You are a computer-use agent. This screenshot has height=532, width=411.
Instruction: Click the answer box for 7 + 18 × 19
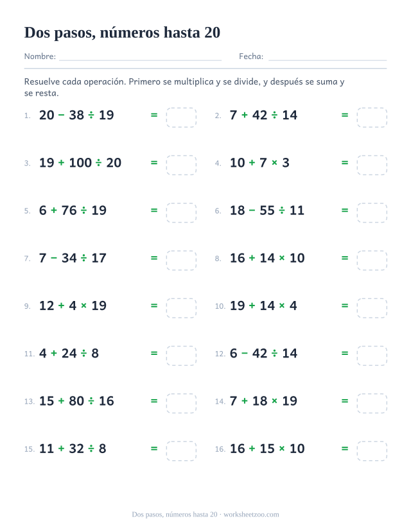pyautogui.click(x=372, y=403)
